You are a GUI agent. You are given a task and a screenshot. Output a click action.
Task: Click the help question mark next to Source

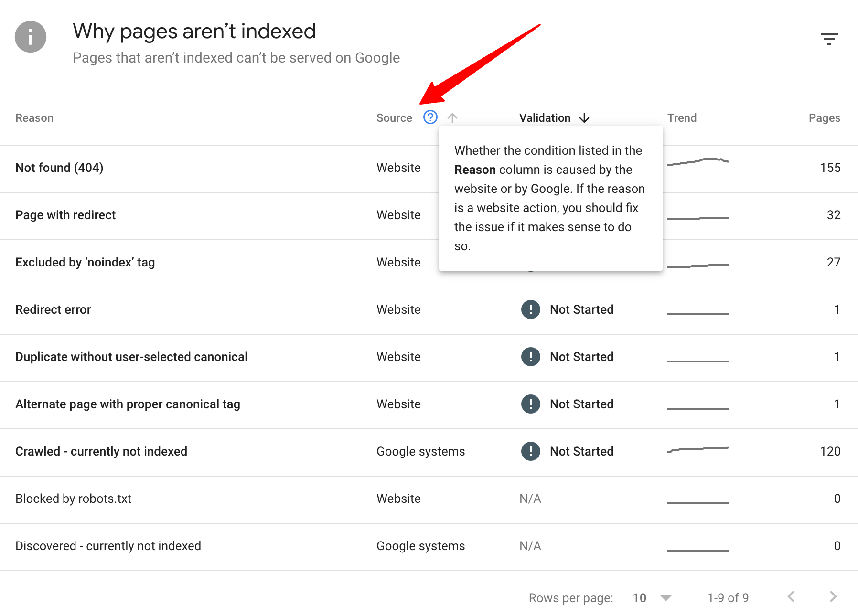(430, 117)
